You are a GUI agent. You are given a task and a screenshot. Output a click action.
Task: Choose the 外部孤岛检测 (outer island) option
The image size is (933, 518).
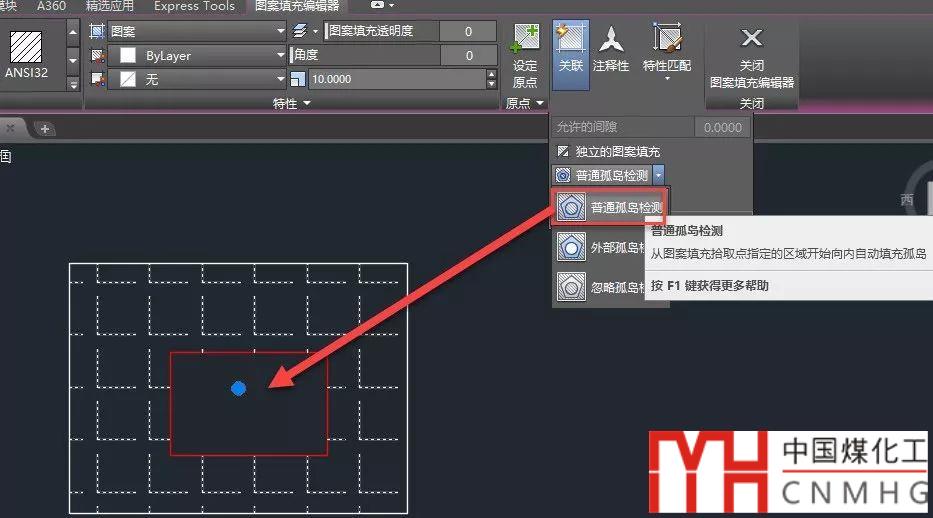click(x=610, y=247)
